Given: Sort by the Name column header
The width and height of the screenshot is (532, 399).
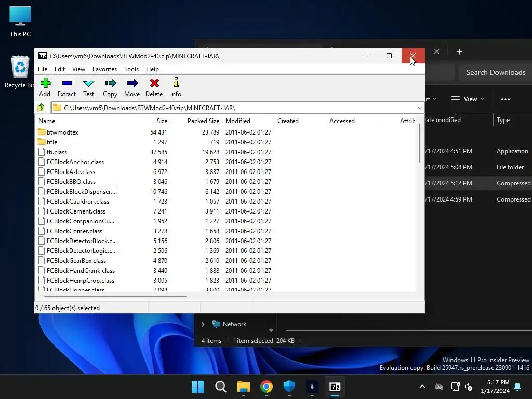Looking at the screenshot, I should click(x=76, y=121).
